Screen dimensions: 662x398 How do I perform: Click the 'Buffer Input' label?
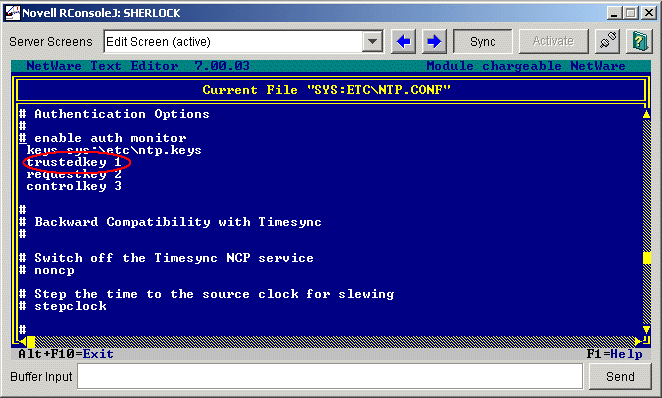click(41, 376)
